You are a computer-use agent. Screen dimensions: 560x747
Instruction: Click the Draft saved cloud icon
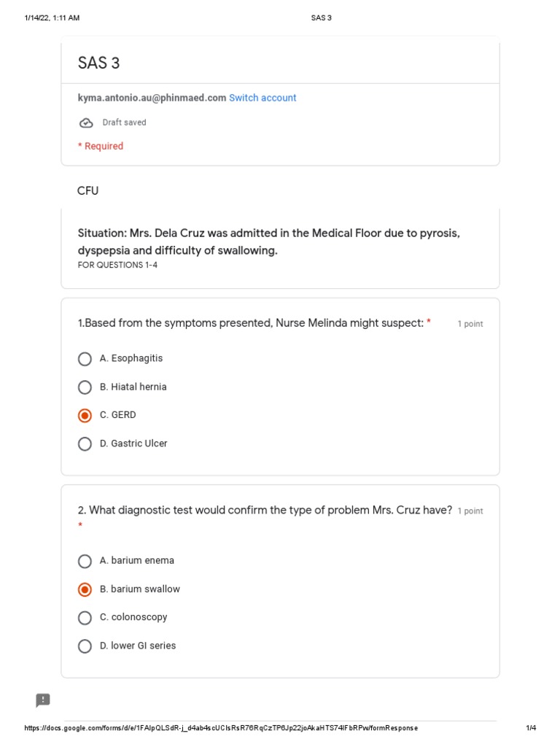click(x=86, y=123)
